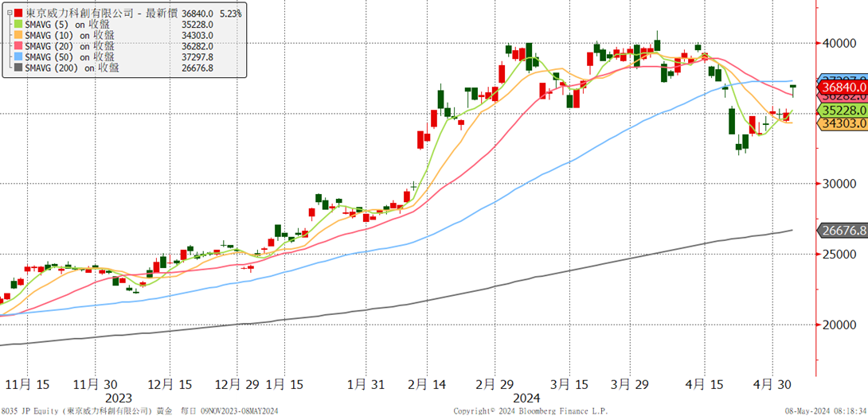
Task: Click the red 36840.0 price flag on right axis
Action: 843,87
